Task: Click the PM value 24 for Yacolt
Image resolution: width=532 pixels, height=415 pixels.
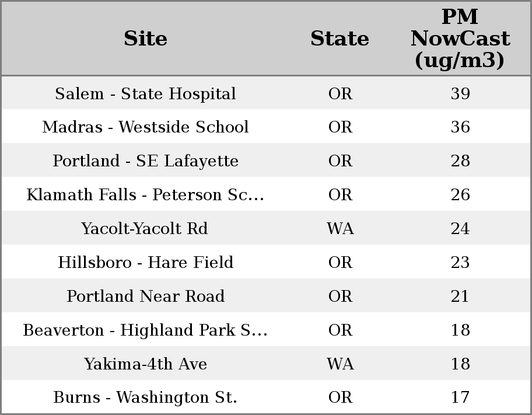Action: (x=460, y=229)
